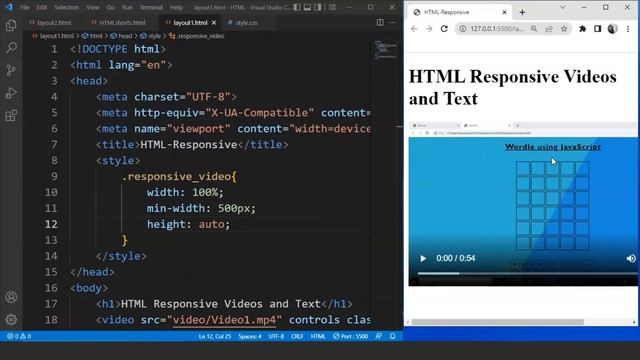Open the Extensions view in VS Code
Viewport: 640px width, 360px height.
(11, 116)
